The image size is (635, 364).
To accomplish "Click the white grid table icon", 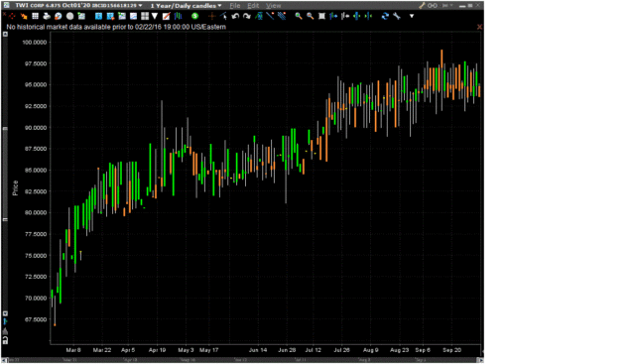I will pos(36,16).
